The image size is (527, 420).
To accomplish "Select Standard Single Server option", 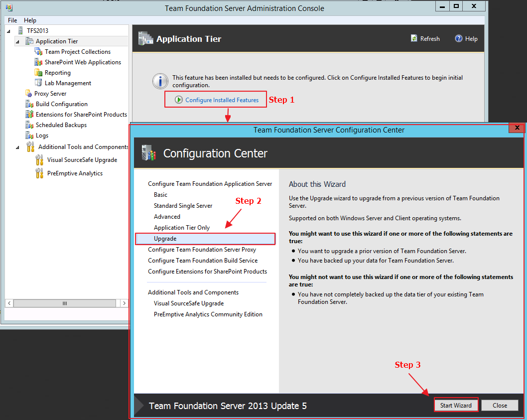I will pos(183,205).
